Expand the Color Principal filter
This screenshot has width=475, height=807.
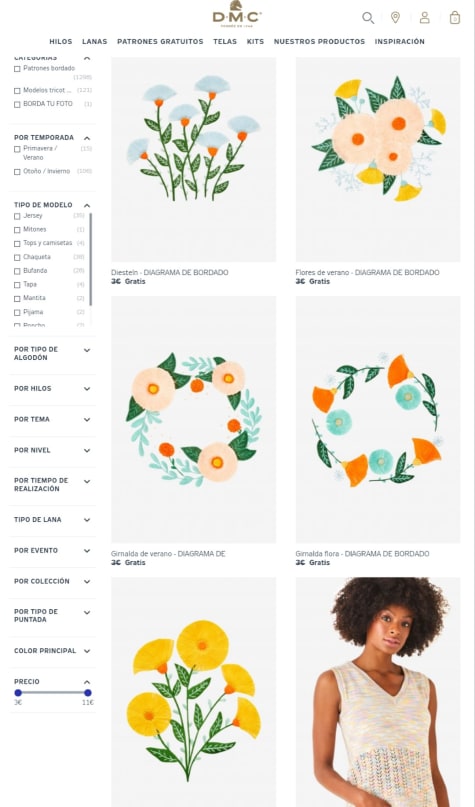point(52,651)
